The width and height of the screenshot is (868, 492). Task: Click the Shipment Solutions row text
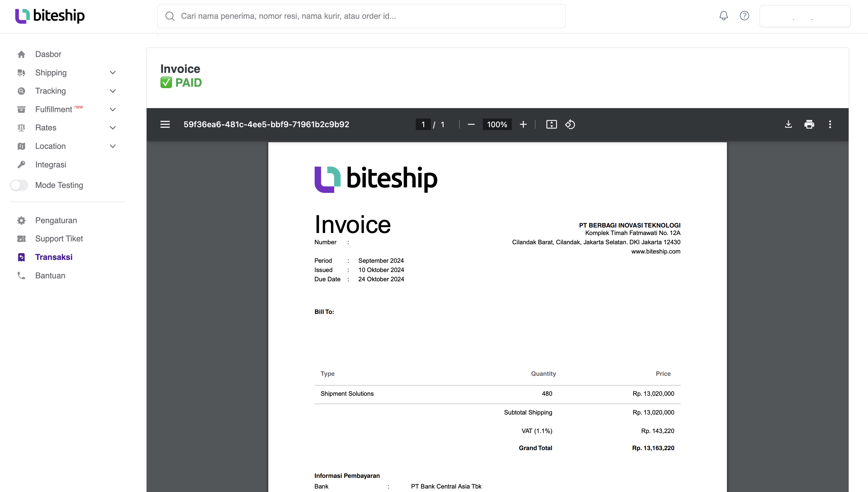[347, 394]
